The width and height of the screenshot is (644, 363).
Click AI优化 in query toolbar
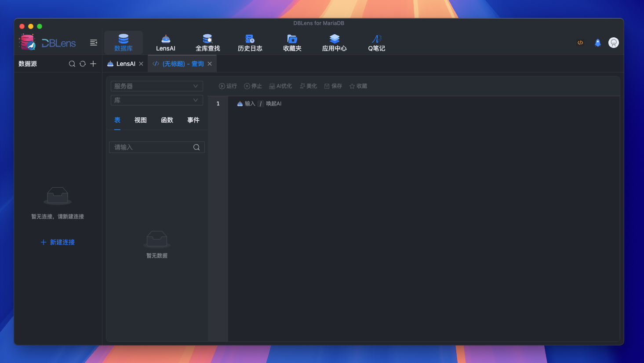[x=280, y=86]
